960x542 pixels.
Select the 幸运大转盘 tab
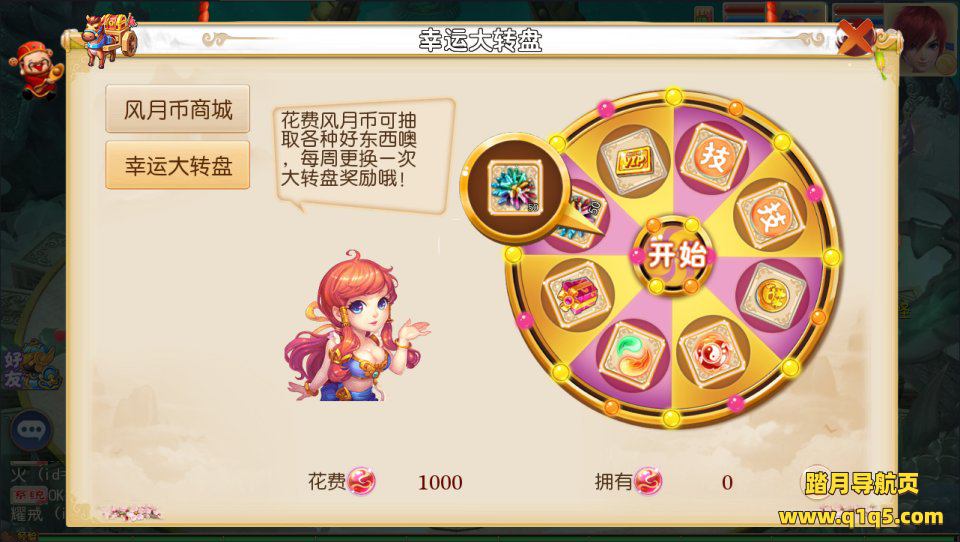click(178, 165)
